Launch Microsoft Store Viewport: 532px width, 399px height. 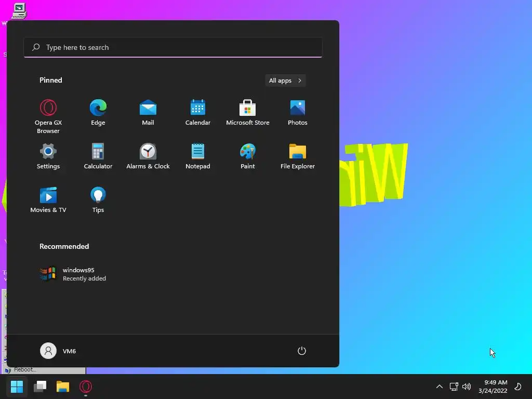(x=248, y=113)
